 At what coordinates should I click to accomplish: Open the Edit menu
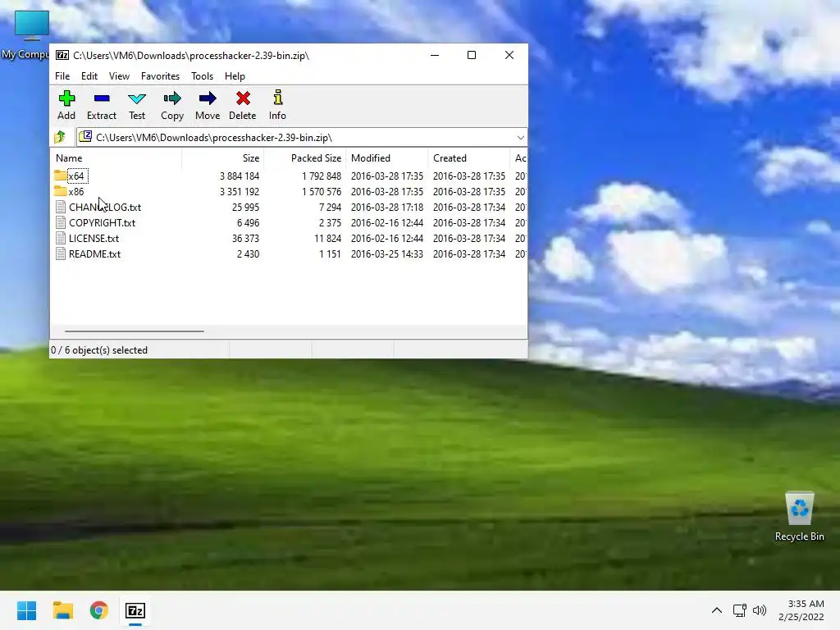(89, 76)
